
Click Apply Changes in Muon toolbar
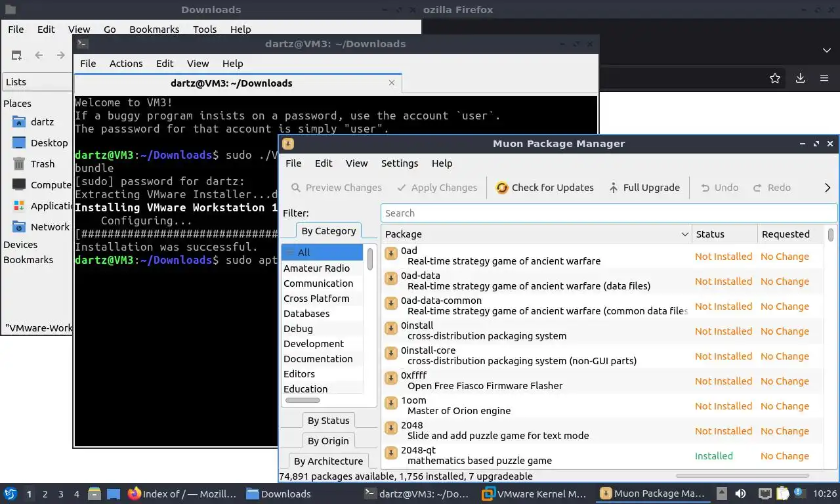pos(437,188)
